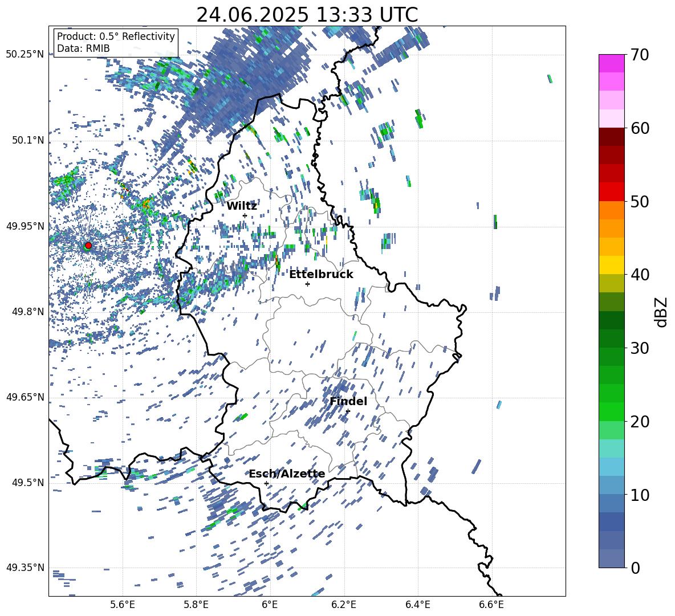675x616 pixels.
Task: Select the Esch/Alzette city label
Action: pos(287,474)
